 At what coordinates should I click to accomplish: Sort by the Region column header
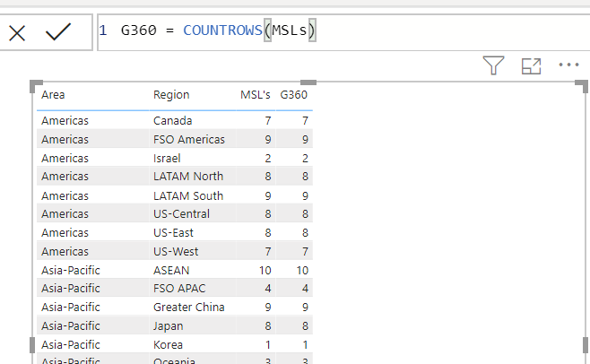tap(171, 95)
